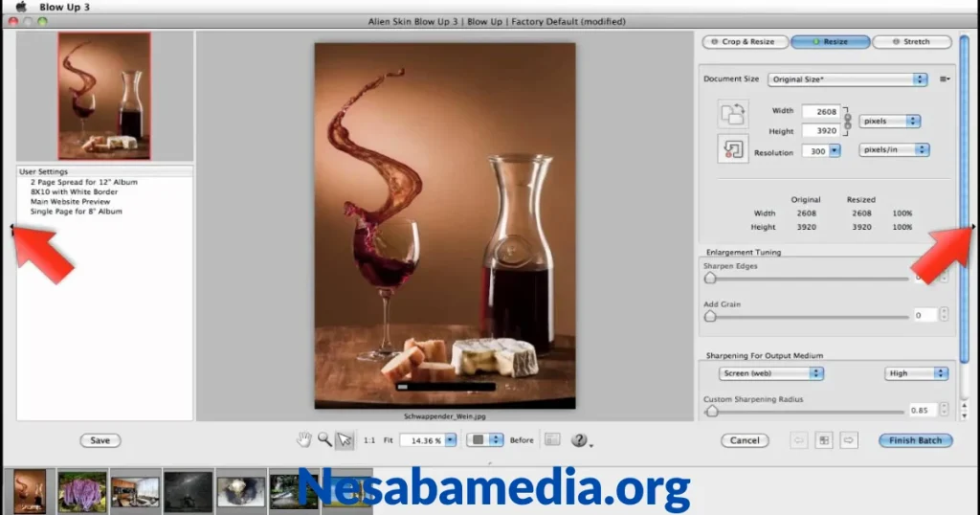
Task: Click the previous batch image arrow
Action: click(799, 440)
